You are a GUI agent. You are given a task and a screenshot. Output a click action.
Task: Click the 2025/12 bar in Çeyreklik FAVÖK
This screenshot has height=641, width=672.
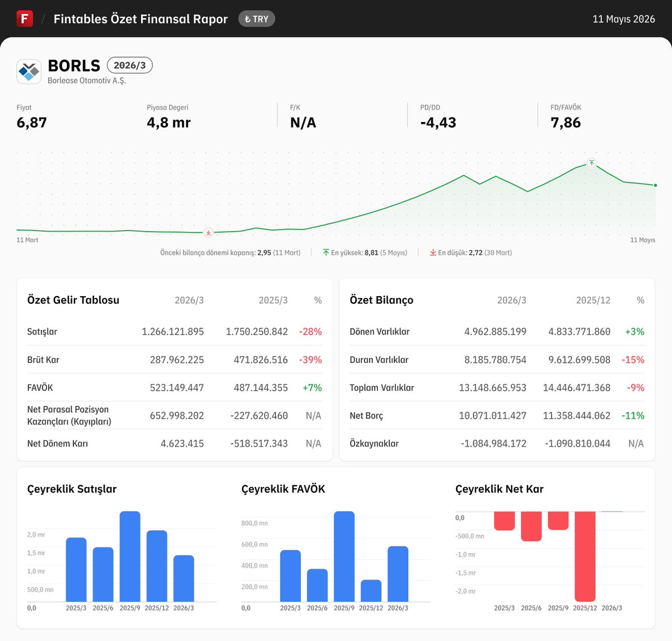[x=371, y=591]
